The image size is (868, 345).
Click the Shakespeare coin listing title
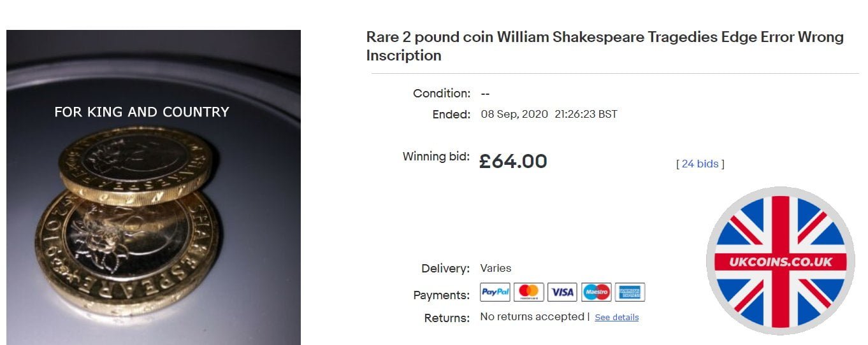pyautogui.click(x=604, y=46)
